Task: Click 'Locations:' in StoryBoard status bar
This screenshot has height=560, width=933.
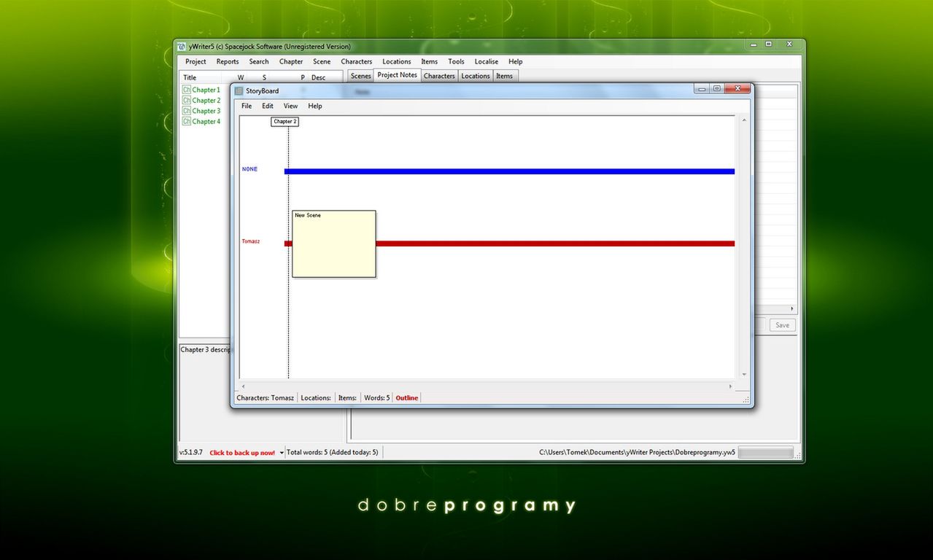Action: click(316, 398)
